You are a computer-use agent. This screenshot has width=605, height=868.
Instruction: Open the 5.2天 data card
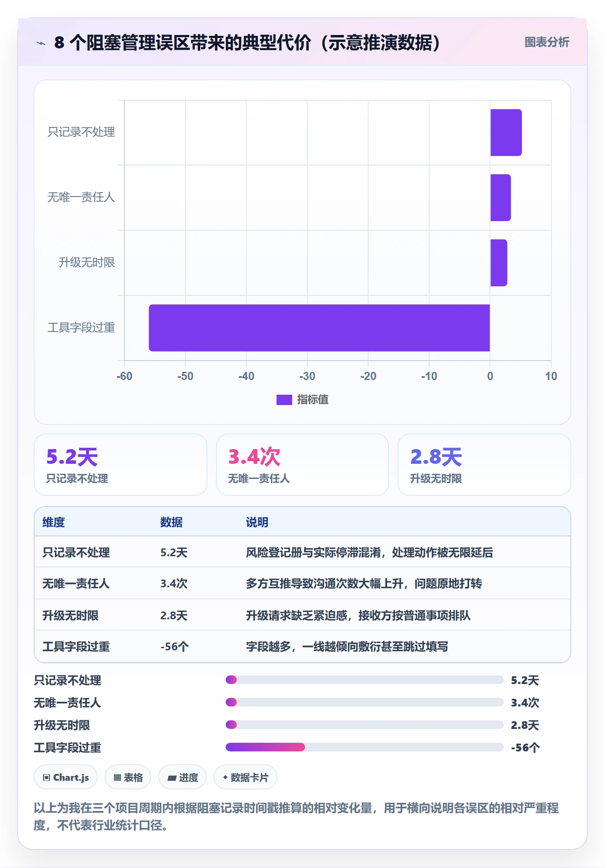tap(121, 465)
